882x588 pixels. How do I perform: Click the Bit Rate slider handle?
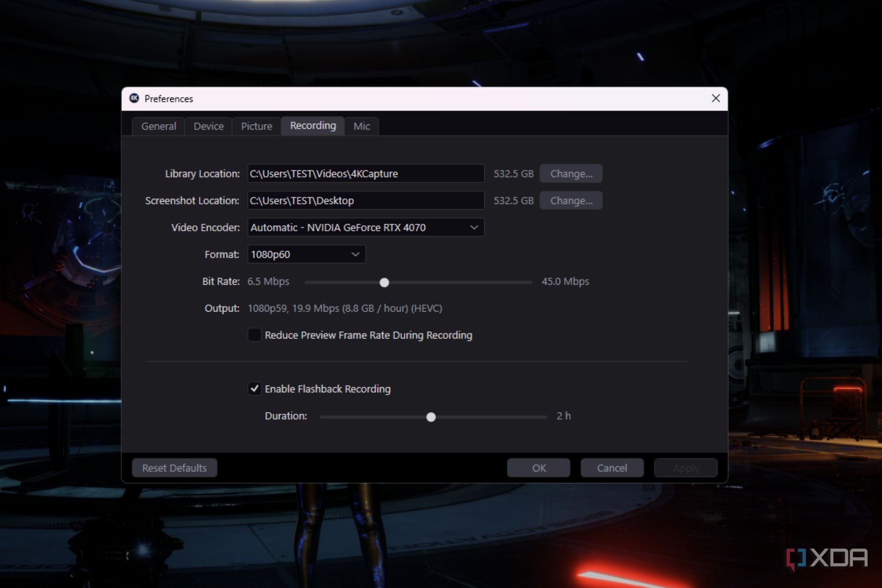pyautogui.click(x=384, y=283)
